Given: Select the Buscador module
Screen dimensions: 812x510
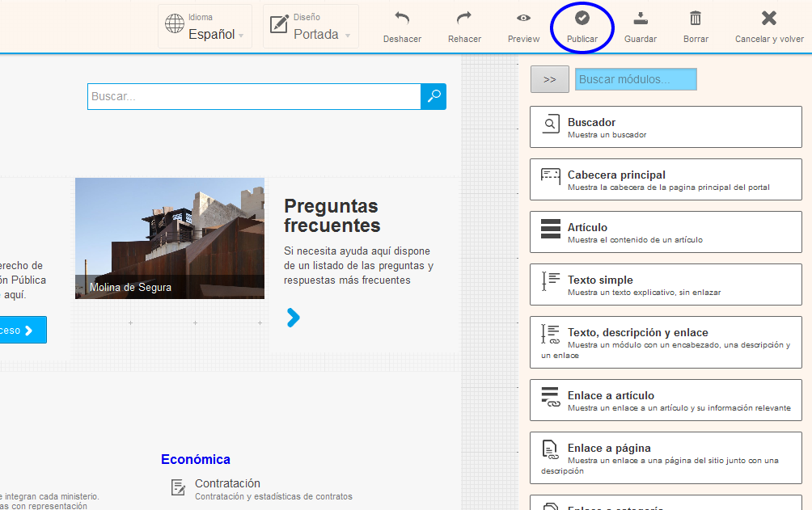Looking at the screenshot, I should pyautogui.click(x=665, y=127).
